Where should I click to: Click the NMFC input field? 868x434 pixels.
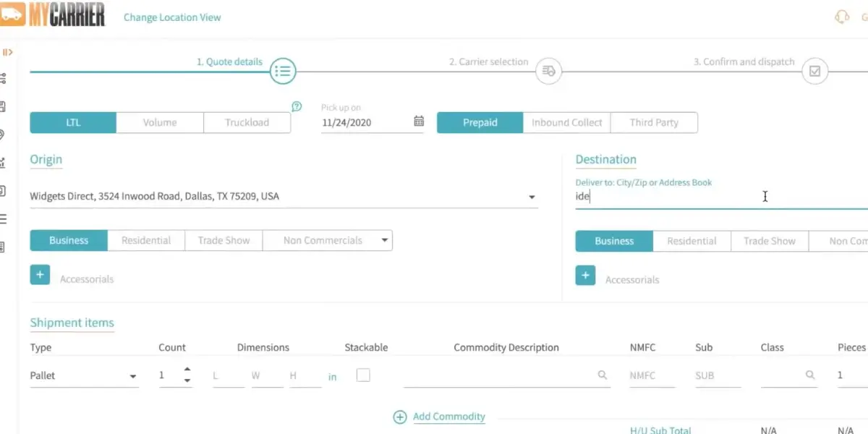652,376
